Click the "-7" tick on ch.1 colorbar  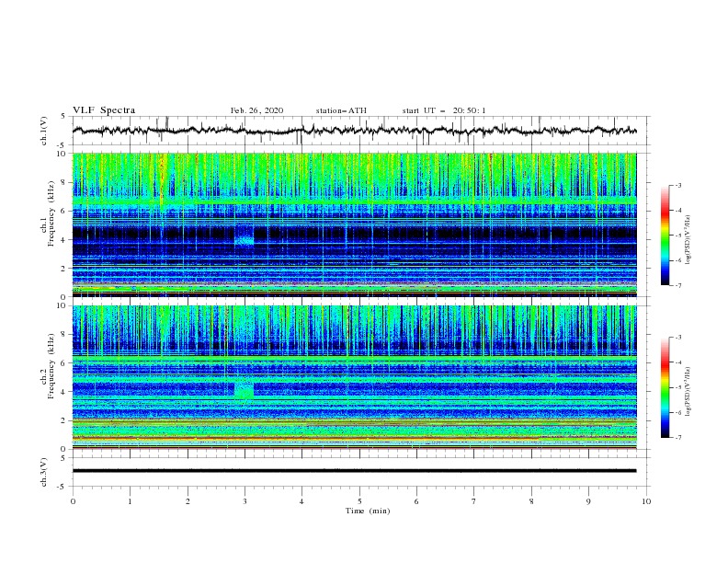coord(677,286)
